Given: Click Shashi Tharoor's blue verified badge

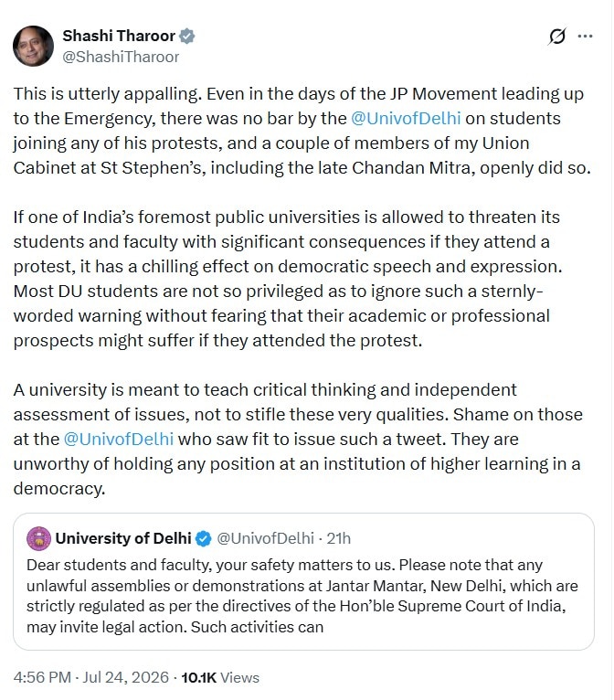Looking at the screenshot, I should point(187,36).
